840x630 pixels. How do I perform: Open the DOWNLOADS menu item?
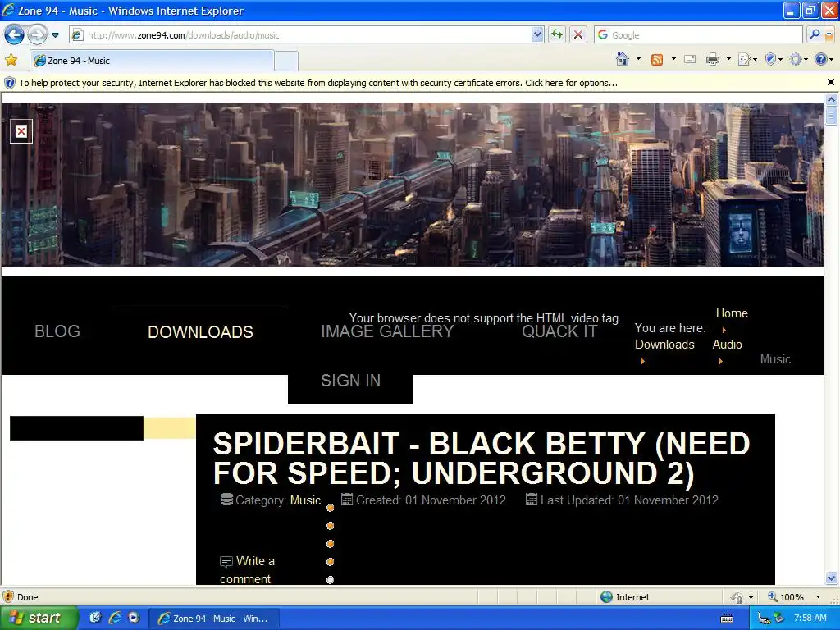click(200, 332)
